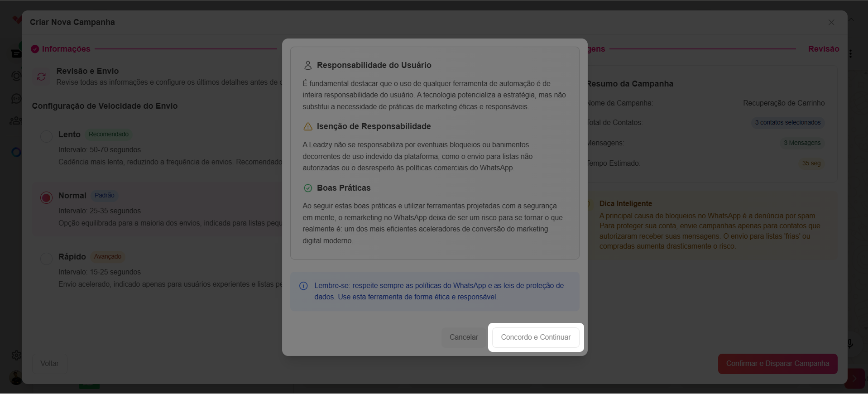868x394 pixels.
Task: Open the chat bubble icon in the left sidebar
Action: click(16, 99)
